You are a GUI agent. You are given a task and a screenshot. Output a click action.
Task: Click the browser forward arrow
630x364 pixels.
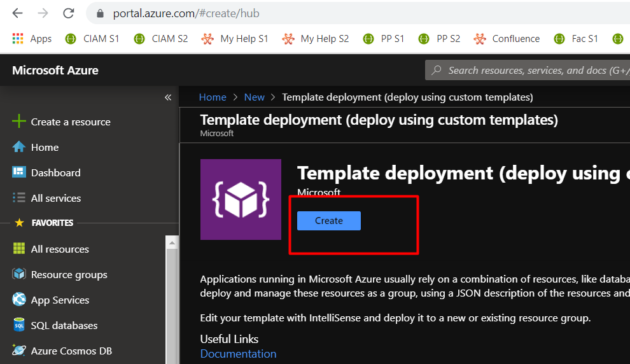[43, 13]
